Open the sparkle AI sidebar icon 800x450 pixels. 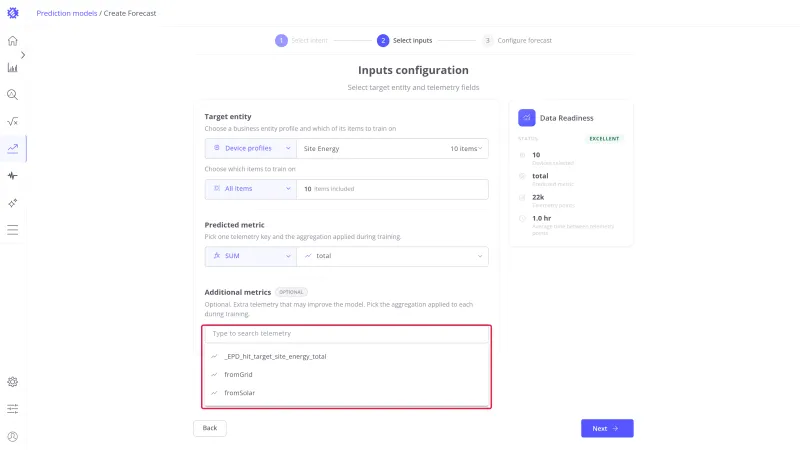pyautogui.click(x=13, y=203)
